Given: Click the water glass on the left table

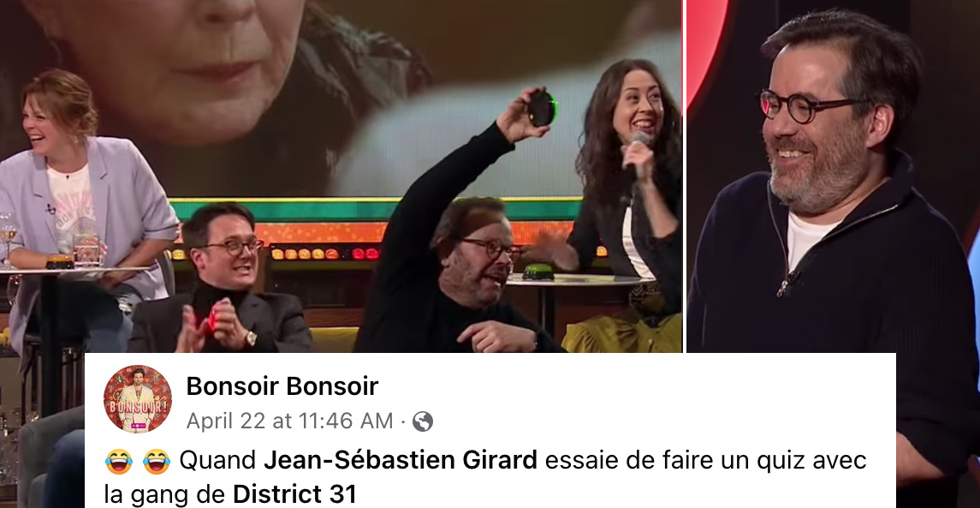Looking at the screenshot, I should 87,250.
